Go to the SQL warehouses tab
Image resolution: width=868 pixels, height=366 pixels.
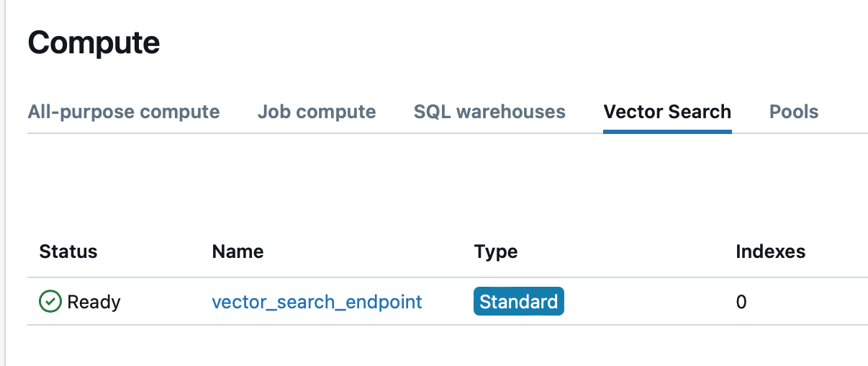489,112
